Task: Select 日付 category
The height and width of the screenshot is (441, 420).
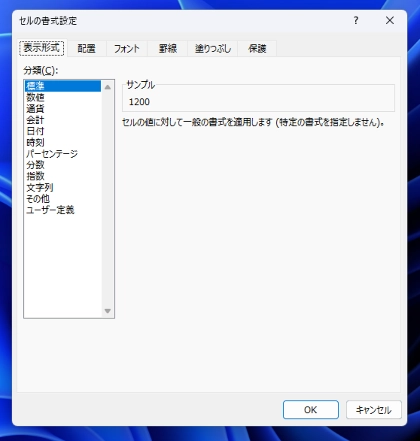Action: [x=63, y=131]
